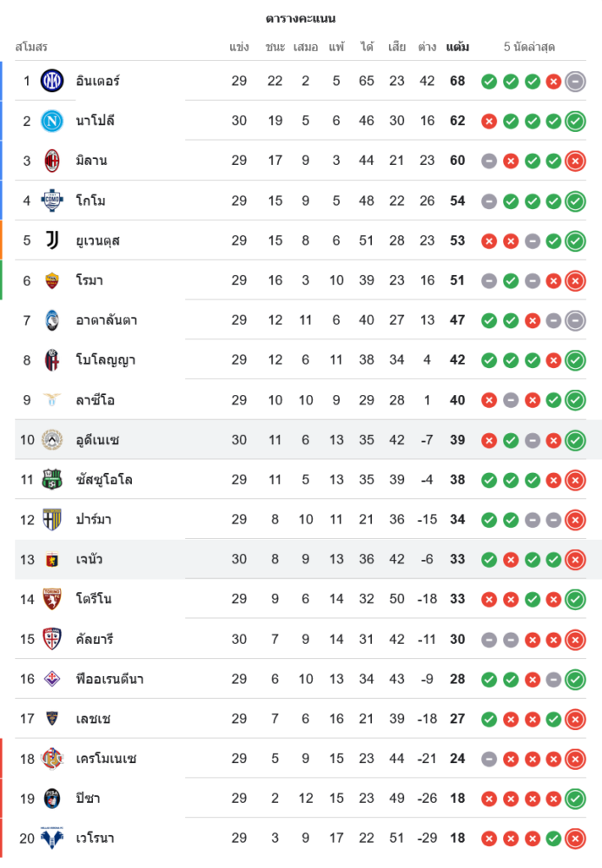
Task: Click the แต้ม points column header
Action: [458, 47]
